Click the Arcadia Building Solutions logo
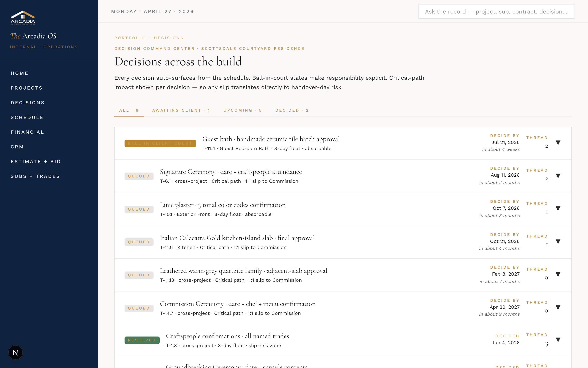 (23, 18)
